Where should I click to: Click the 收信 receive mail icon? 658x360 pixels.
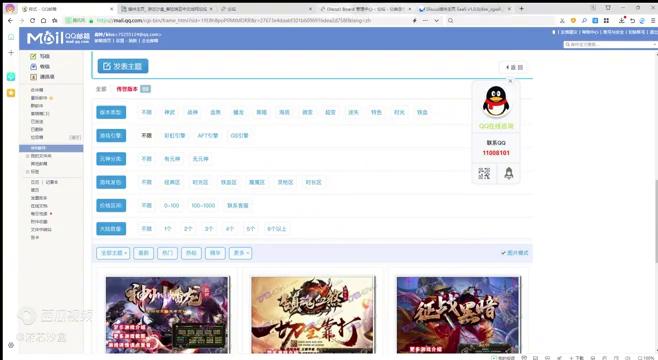[x=33, y=66]
